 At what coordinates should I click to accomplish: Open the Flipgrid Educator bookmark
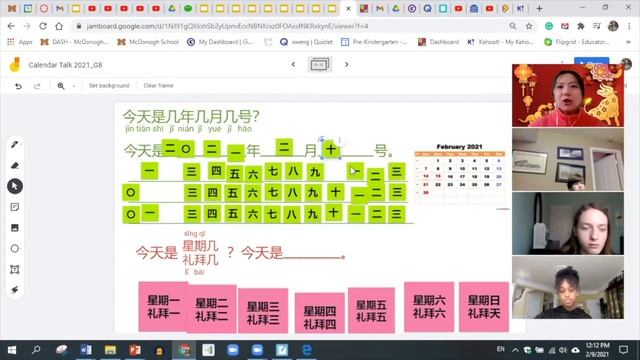tap(577, 42)
